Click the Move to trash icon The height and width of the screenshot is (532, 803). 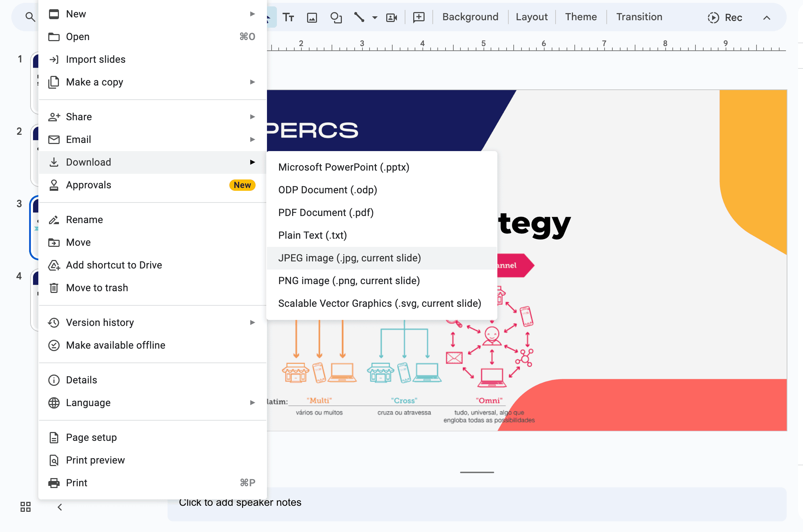[x=54, y=288]
